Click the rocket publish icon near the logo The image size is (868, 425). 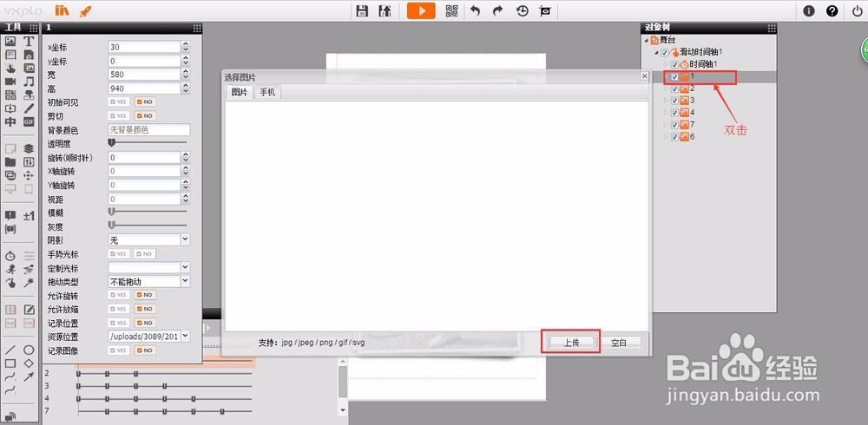pyautogui.click(x=85, y=10)
